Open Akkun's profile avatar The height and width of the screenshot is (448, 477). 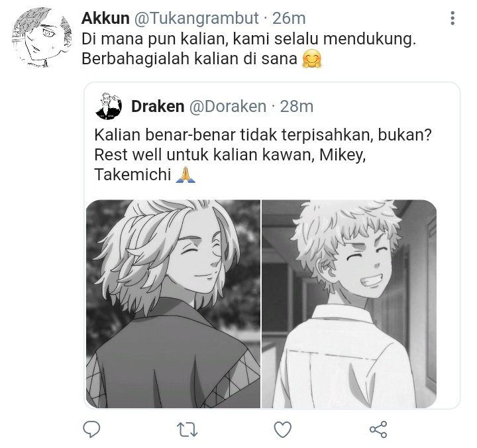(42, 37)
